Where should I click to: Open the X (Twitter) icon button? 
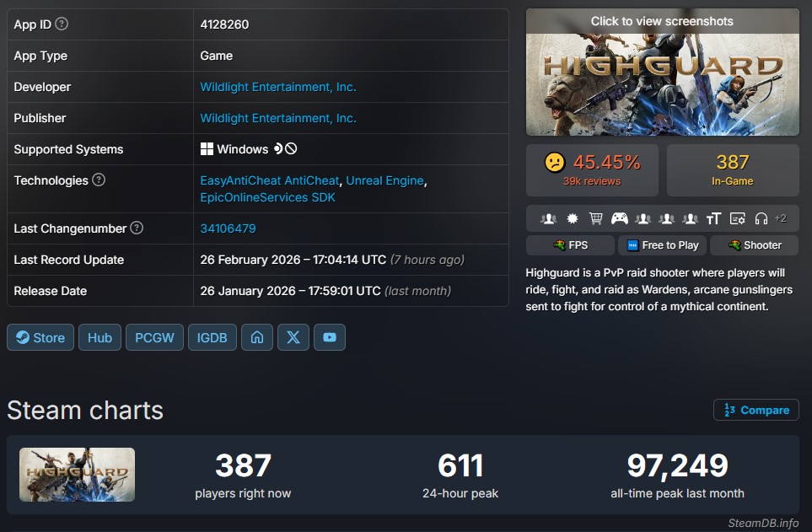(x=293, y=337)
